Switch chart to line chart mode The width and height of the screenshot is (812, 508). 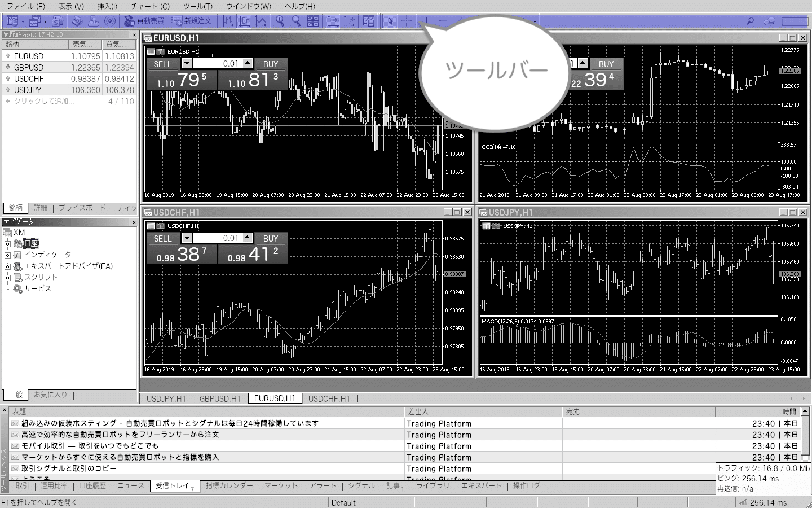[261, 21]
